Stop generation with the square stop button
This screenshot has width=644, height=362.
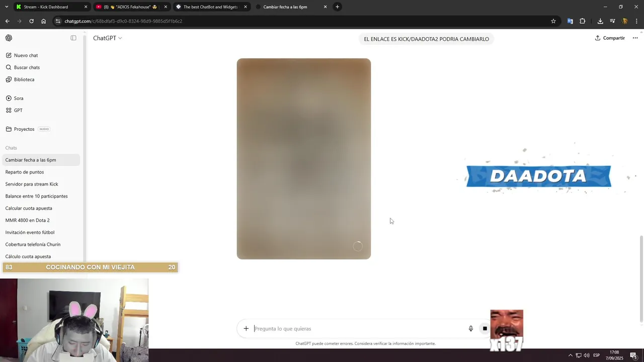click(x=485, y=329)
